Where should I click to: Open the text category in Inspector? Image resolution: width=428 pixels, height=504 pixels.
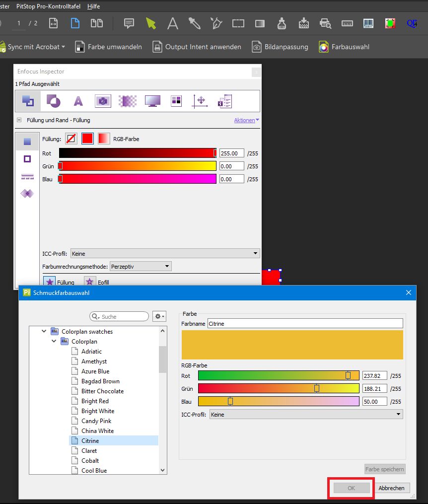pos(78,101)
